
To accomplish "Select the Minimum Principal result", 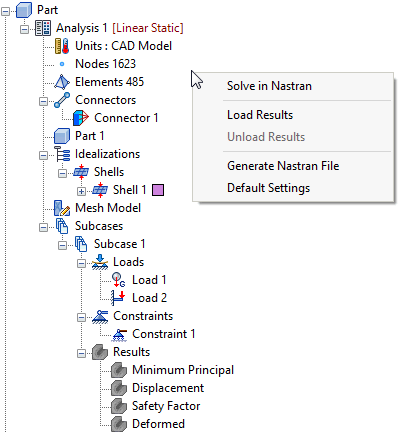I will tap(183, 370).
